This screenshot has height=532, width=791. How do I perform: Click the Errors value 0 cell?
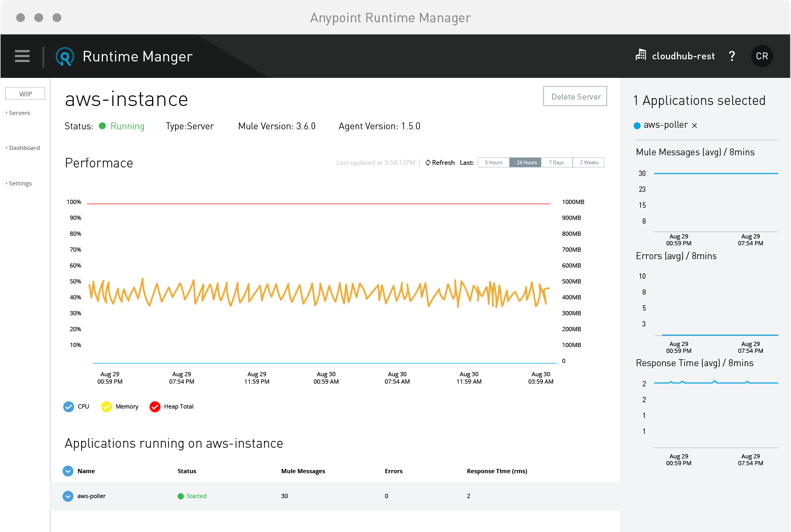click(x=386, y=496)
